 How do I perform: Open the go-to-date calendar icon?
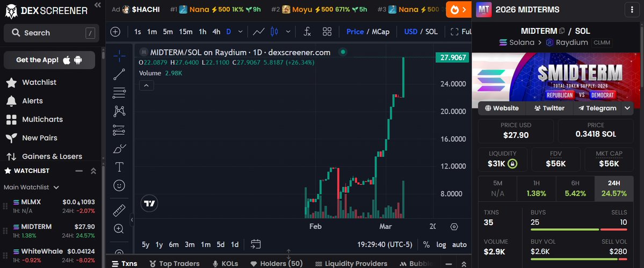point(256,244)
